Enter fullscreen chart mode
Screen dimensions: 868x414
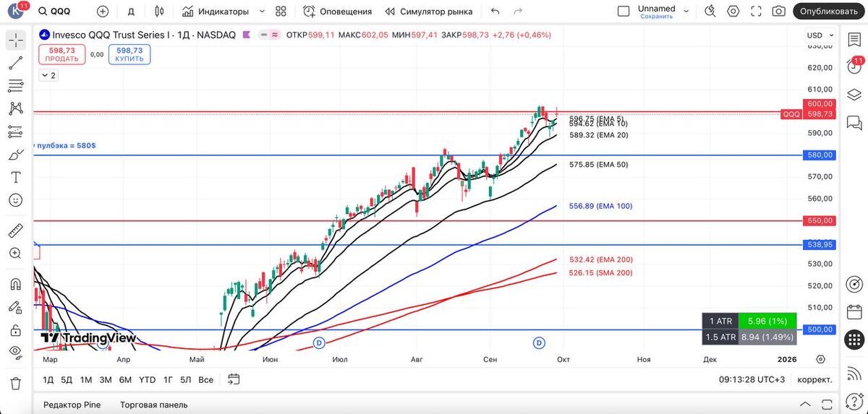pos(757,12)
